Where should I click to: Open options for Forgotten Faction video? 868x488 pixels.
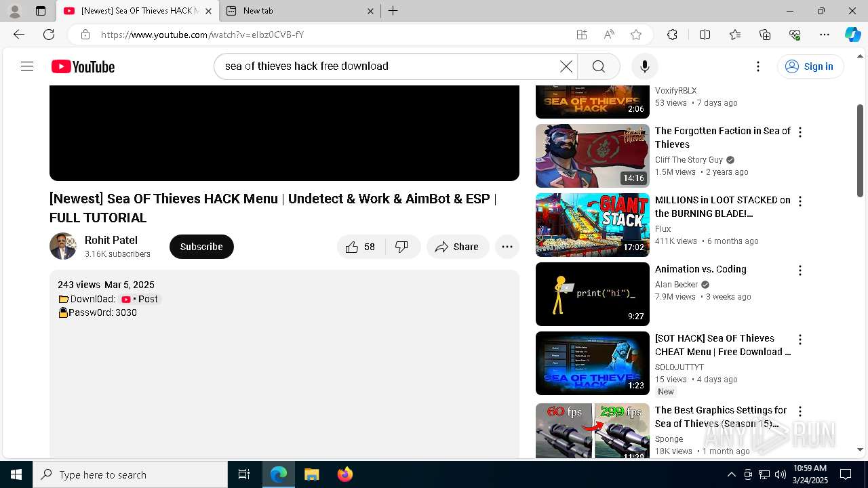(800, 132)
